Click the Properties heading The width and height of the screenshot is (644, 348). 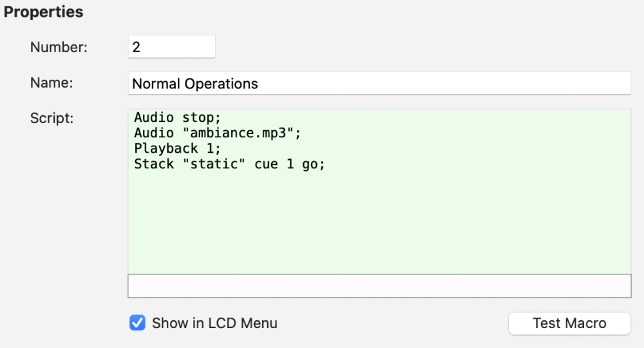click(44, 12)
